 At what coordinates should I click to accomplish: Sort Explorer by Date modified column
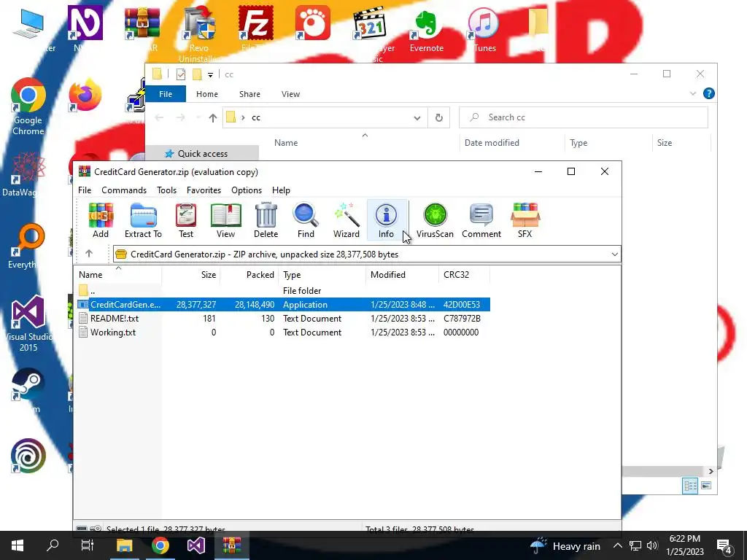click(x=512, y=143)
